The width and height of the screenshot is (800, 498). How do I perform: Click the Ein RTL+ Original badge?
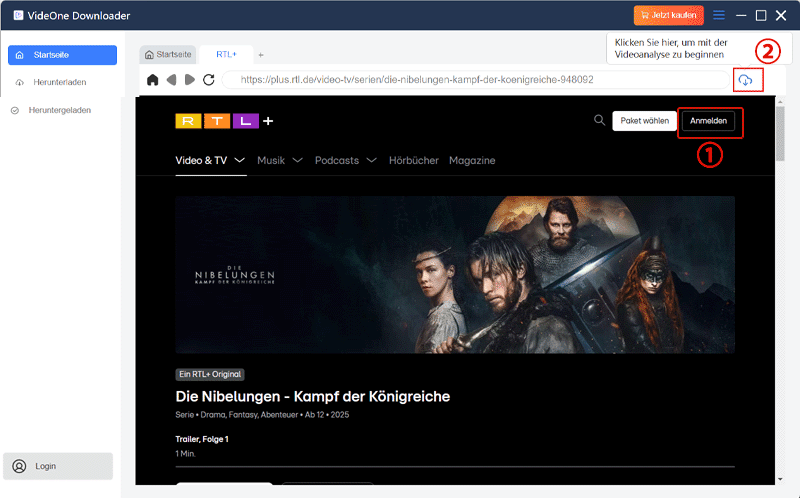[210, 375]
